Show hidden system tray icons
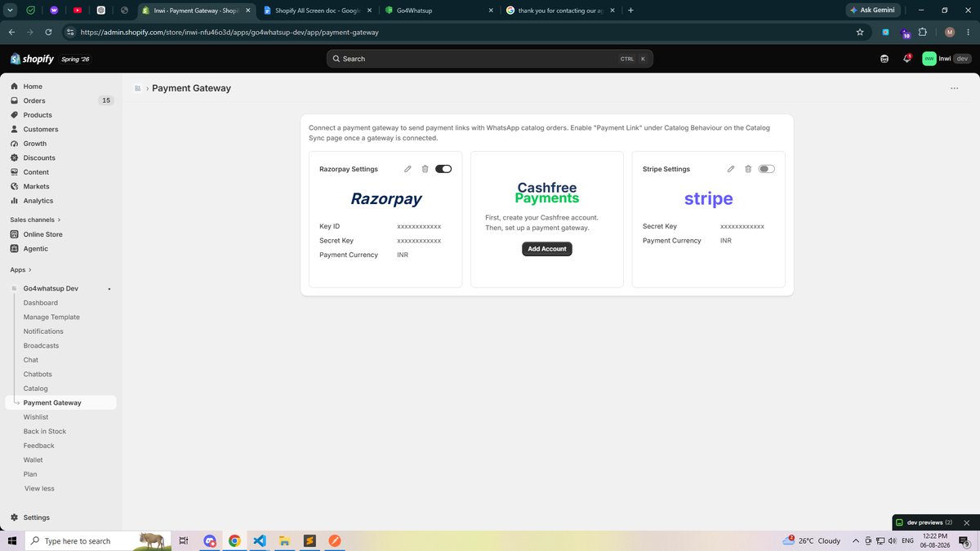980x551 pixels. [856, 540]
